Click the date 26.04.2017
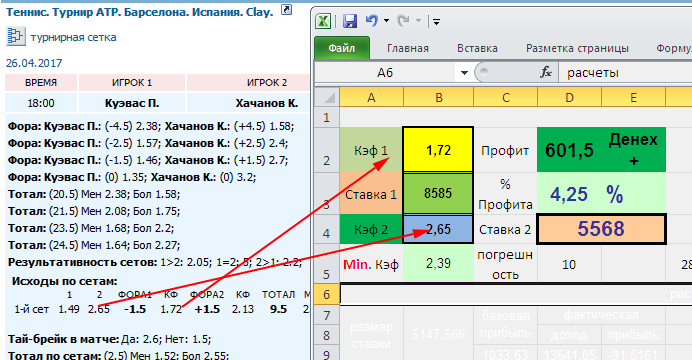Screen dimensions: 692x360 (x=34, y=63)
